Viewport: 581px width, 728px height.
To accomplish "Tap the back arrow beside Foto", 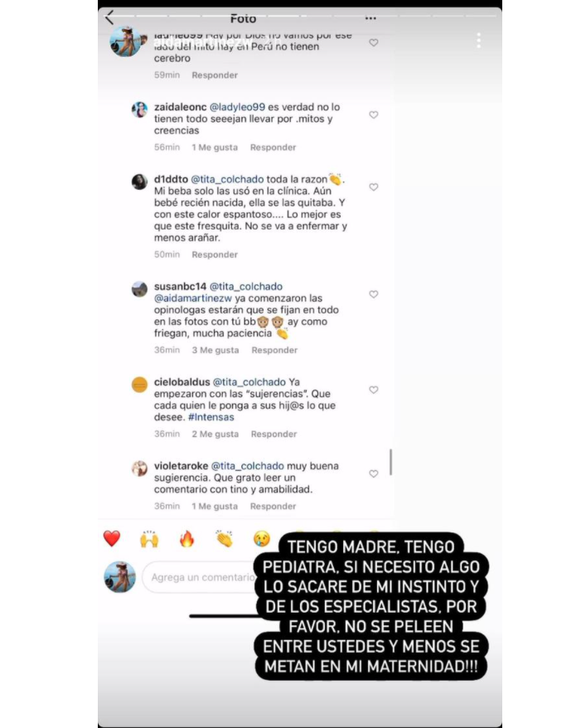I will (109, 18).
